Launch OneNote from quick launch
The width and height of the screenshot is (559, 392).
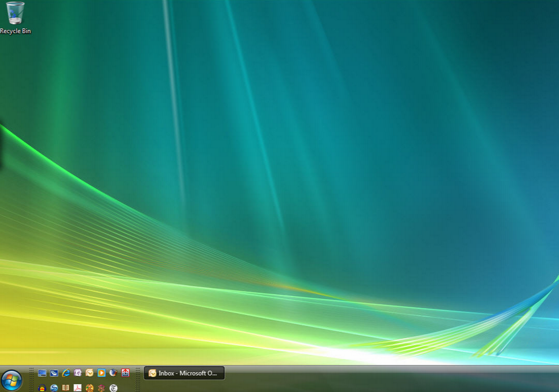tap(78, 373)
